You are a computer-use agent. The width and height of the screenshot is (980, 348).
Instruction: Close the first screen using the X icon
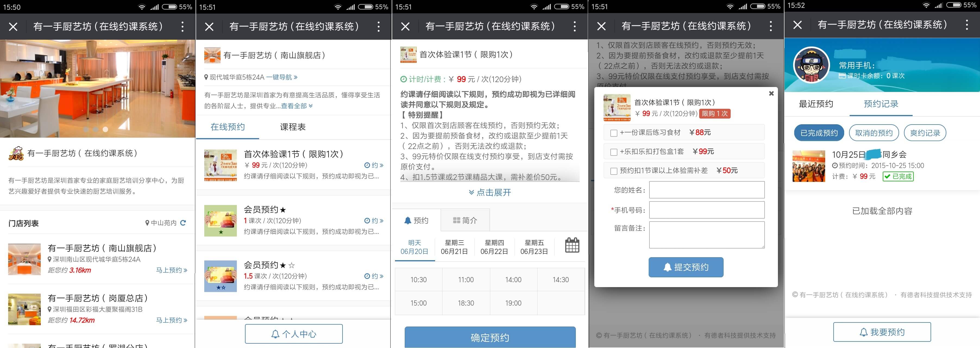13,27
